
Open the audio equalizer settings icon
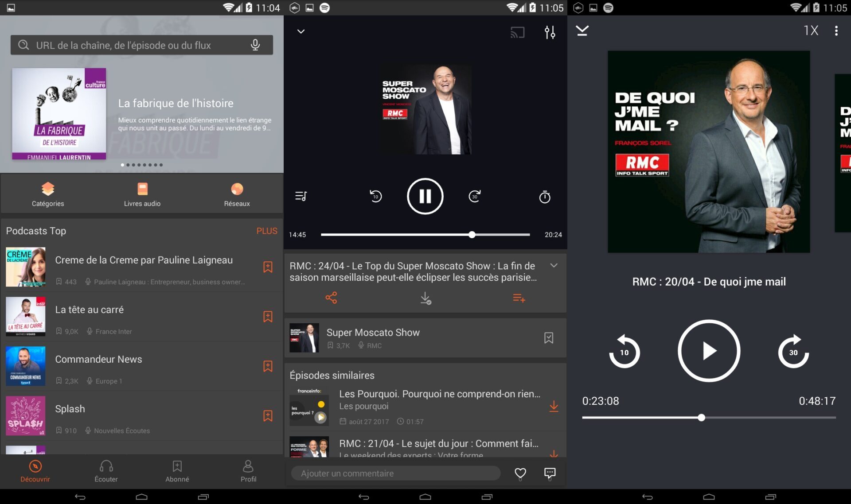point(550,32)
